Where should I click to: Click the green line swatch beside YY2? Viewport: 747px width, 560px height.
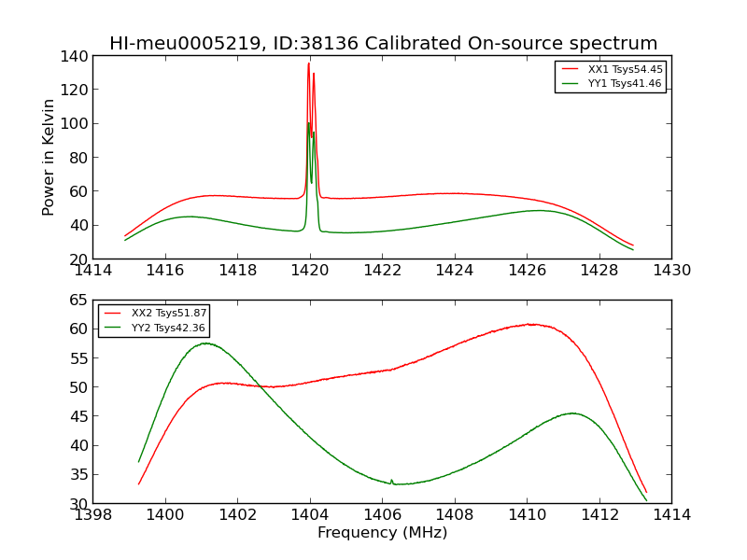114,327
